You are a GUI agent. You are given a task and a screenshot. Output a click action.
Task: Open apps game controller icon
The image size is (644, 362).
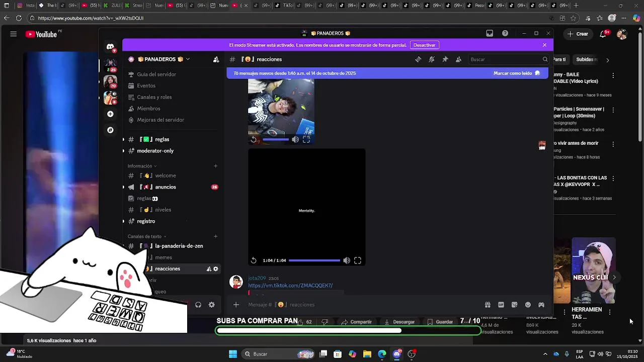541,305
